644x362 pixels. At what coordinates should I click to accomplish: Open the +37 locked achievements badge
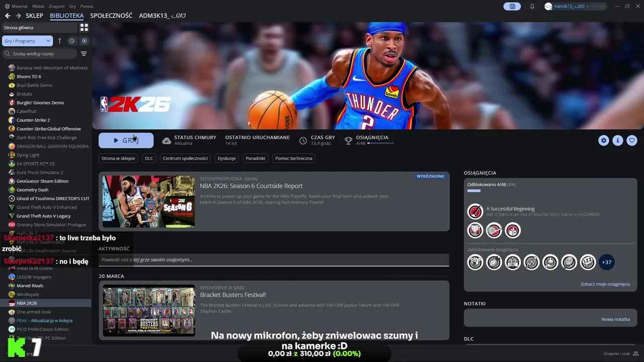pyautogui.click(x=606, y=262)
